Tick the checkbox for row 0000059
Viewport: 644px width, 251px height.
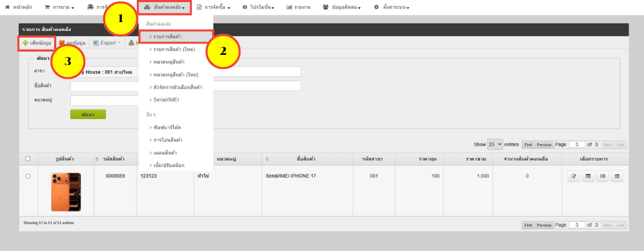(28, 176)
